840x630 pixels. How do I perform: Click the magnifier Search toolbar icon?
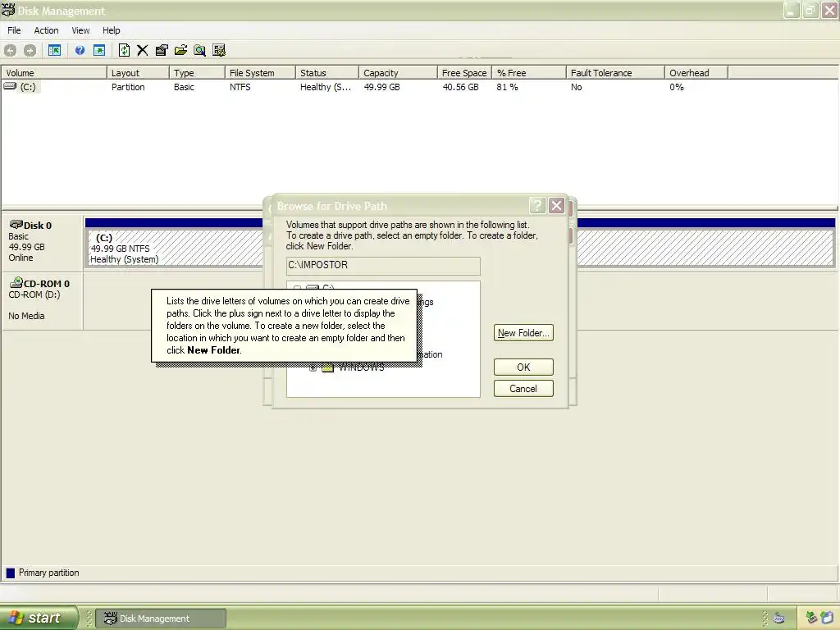tap(200, 50)
